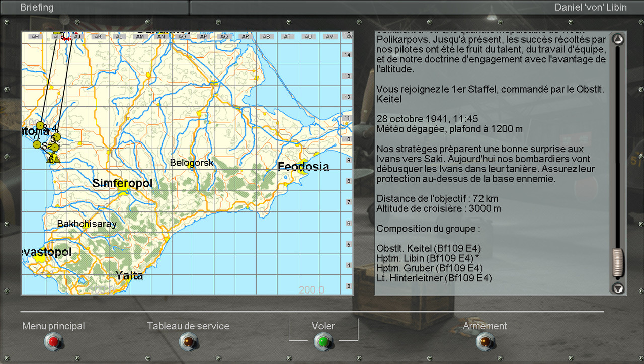Screen dimensions: 644x364
Task: Select Lt. Hinterleitner (Bf109 E4) entry
Action: [x=434, y=278]
